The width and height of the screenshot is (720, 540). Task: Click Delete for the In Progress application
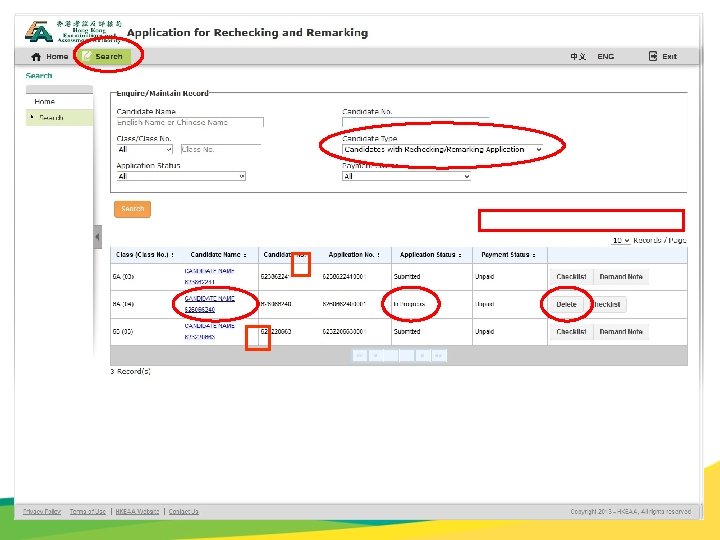tap(566, 304)
